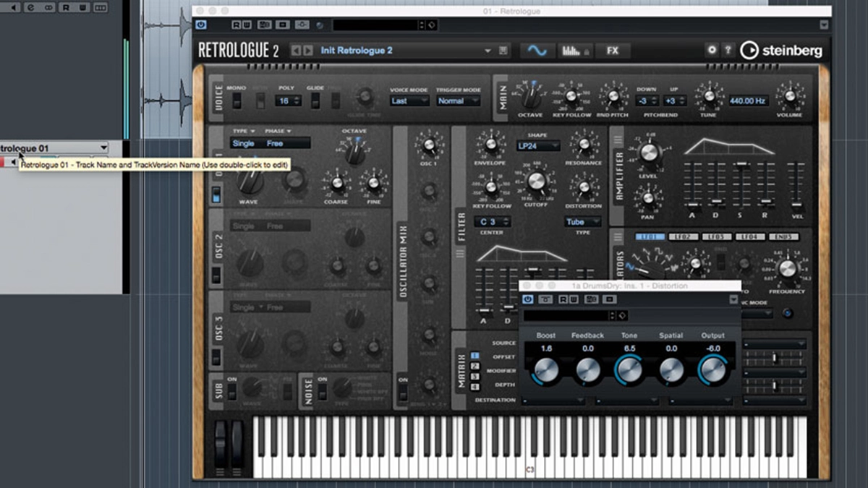The height and width of the screenshot is (488, 868).
Task: Load next Retrologue preset arrow
Action: (307, 51)
